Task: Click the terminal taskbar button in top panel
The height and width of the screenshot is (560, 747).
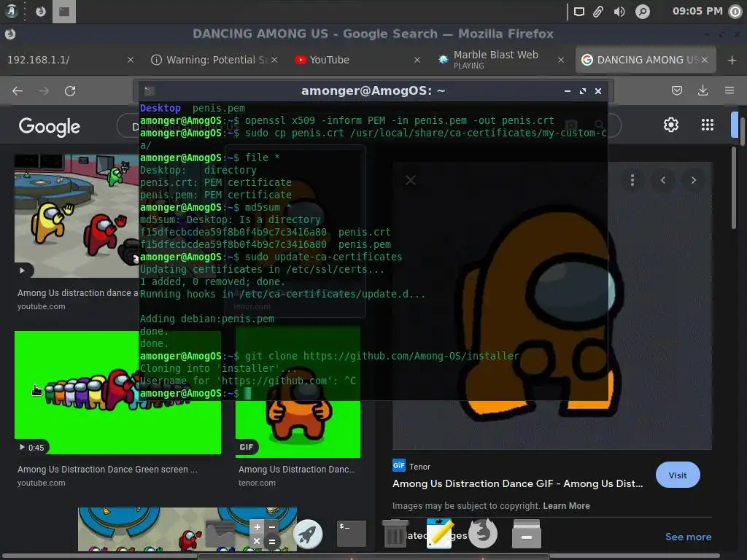Action: pyautogui.click(x=64, y=12)
